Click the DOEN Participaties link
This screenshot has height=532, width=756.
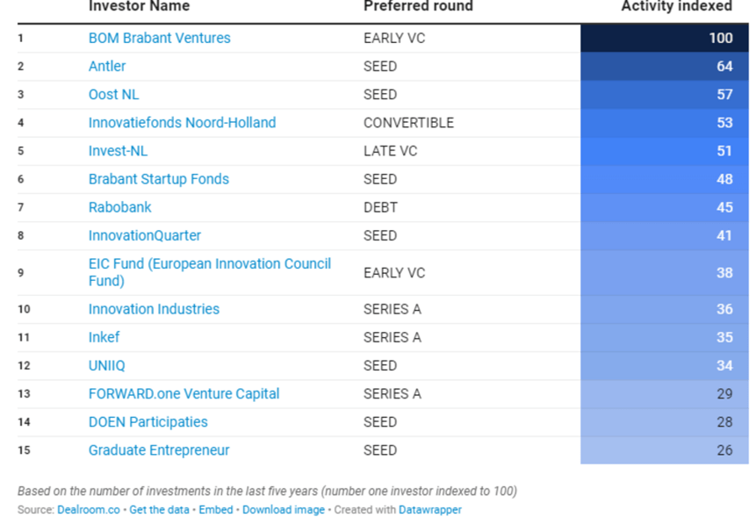click(x=148, y=422)
